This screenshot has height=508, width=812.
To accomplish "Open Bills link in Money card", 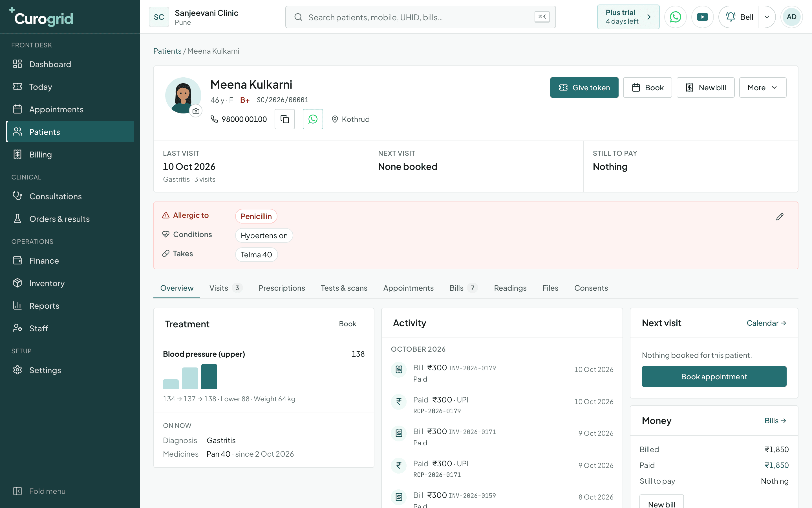I will (775, 421).
